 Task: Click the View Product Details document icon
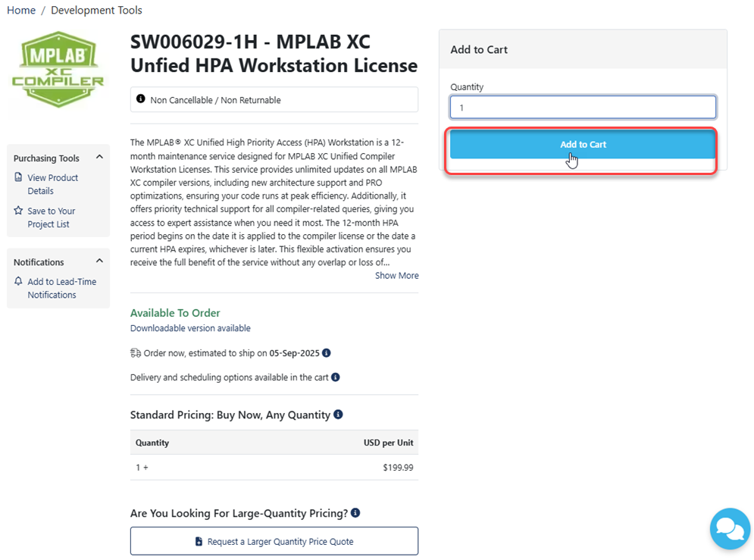click(x=18, y=177)
